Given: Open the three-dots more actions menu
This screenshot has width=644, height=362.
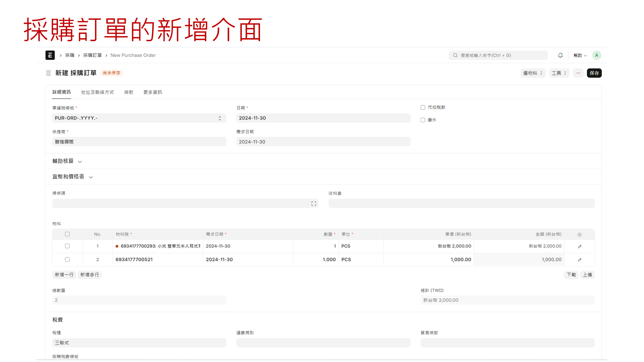Looking at the screenshot, I should click(578, 73).
